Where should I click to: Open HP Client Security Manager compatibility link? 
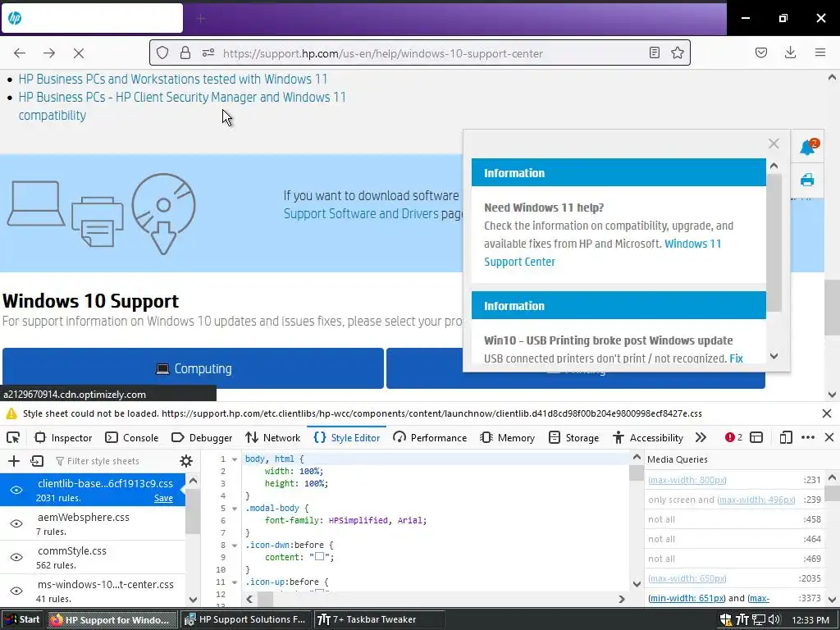(182, 106)
